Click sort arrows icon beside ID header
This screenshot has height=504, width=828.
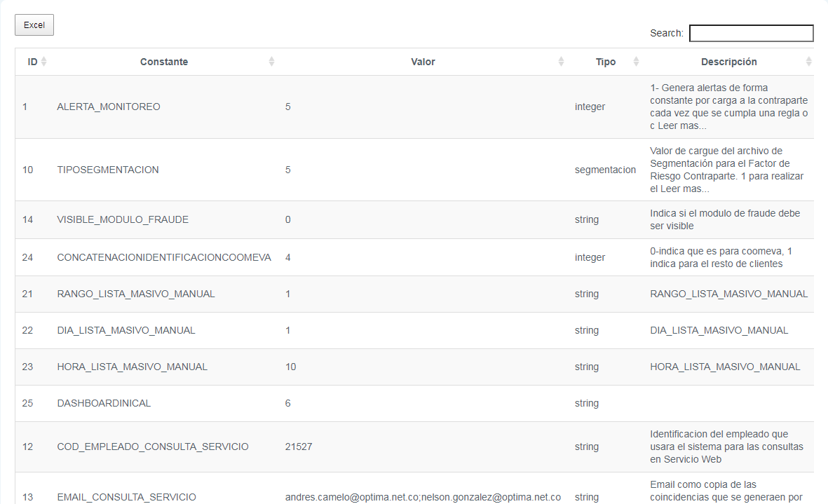43,62
